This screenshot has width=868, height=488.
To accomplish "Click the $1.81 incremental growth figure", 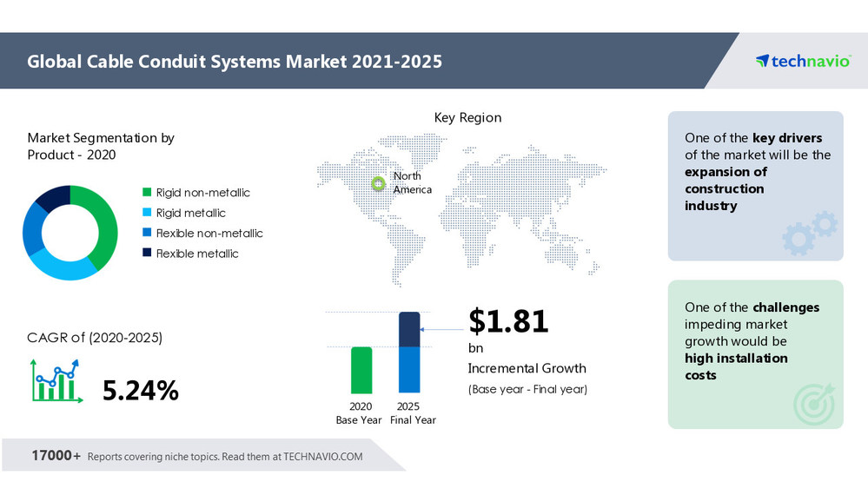I will pyautogui.click(x=508, y=321).
